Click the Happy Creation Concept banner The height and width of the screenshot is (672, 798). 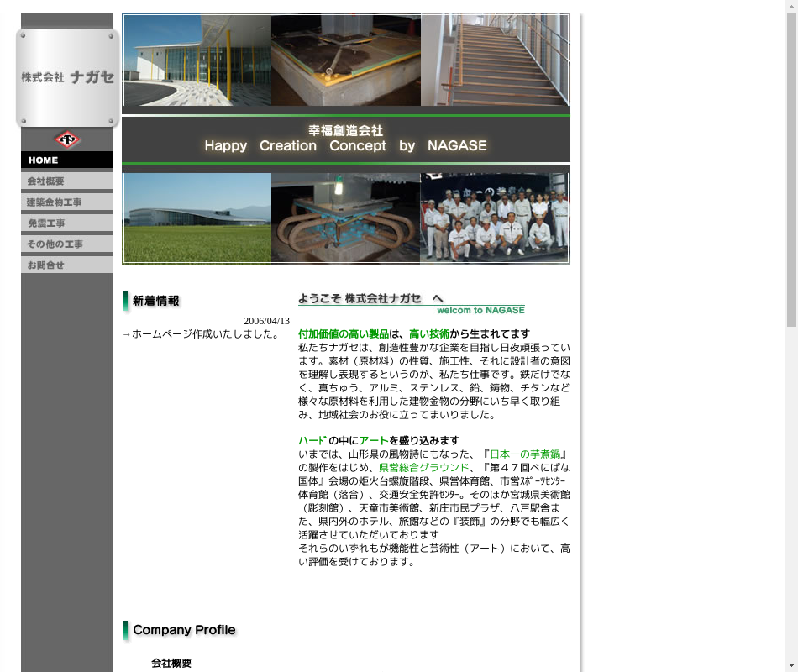[345, 139]
